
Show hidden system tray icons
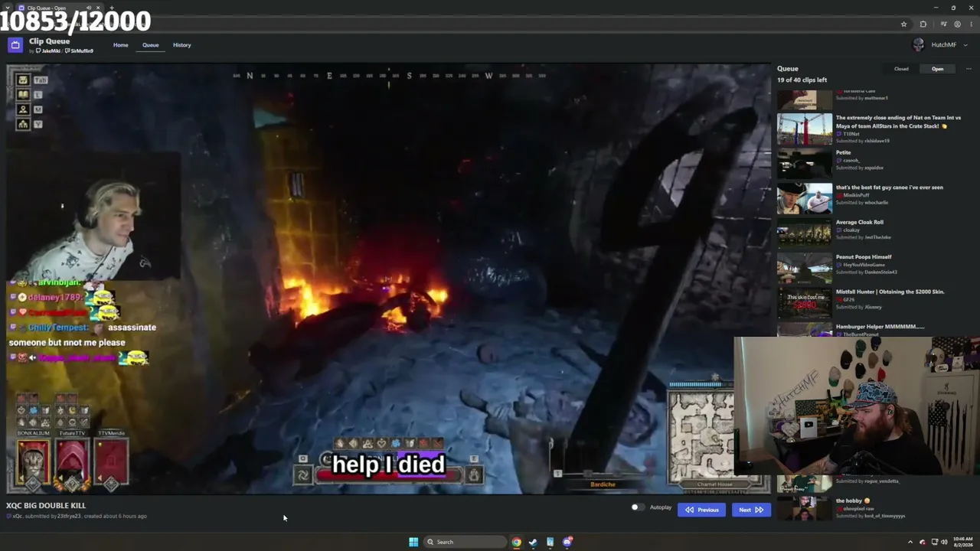[910, 542]
